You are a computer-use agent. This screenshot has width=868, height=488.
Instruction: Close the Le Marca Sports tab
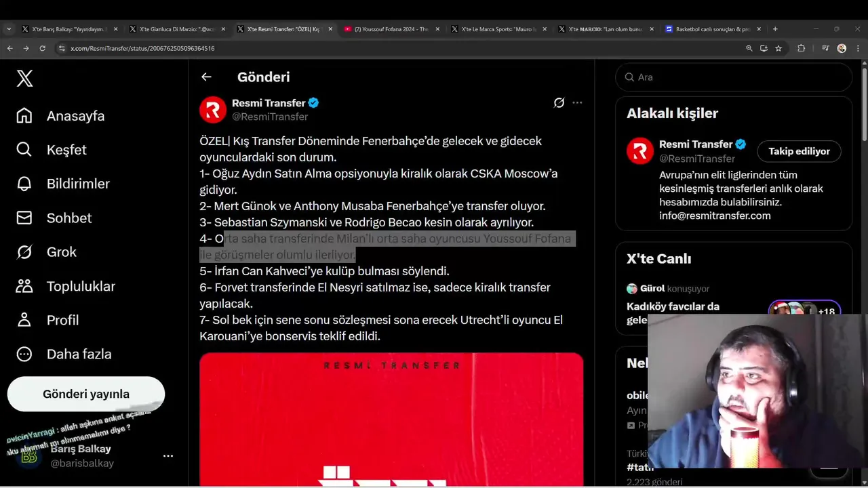coord(545,29)
